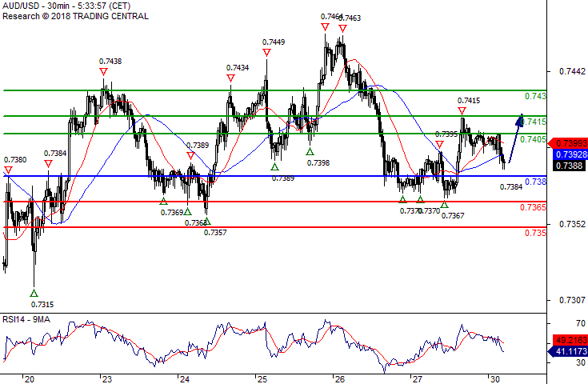Select the red triangle marker under the 0.7434 label
The height and width of the screenshot is (384, 588).
tap(230, 78)
